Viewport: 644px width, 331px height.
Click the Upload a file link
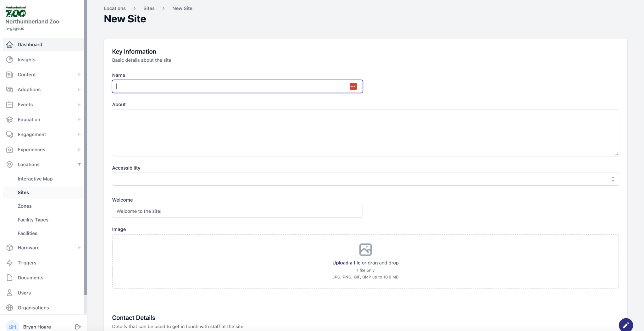pos(346,263)
